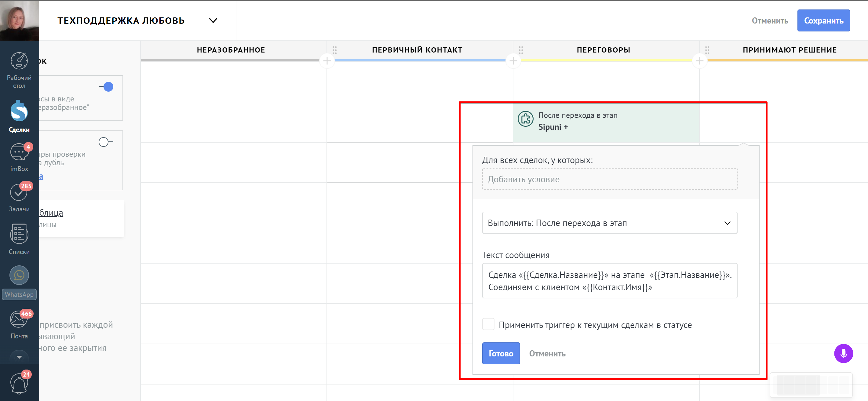The height and width of the screenshot is (401, 868).
Task: Select the Неразобранное stage header
Action: pos(231,50)
